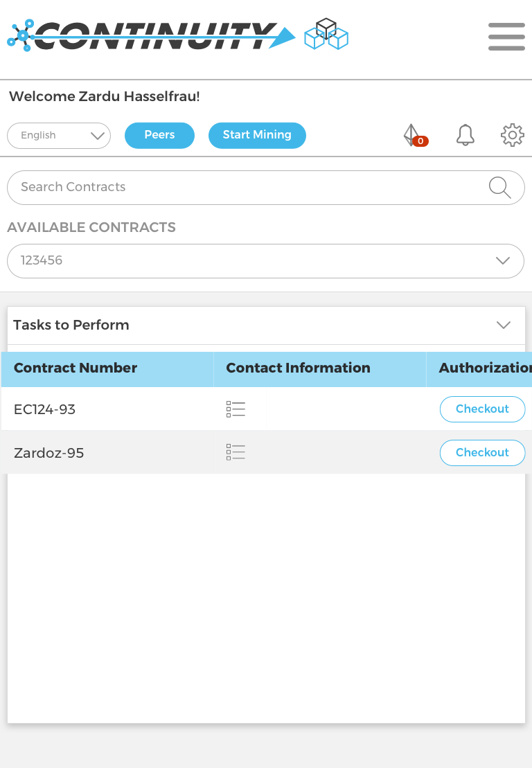Collapse the Tasks to Perform panel
Image resolution: width=532 pixels, height=768 pixels.
(x=503, y=325)
